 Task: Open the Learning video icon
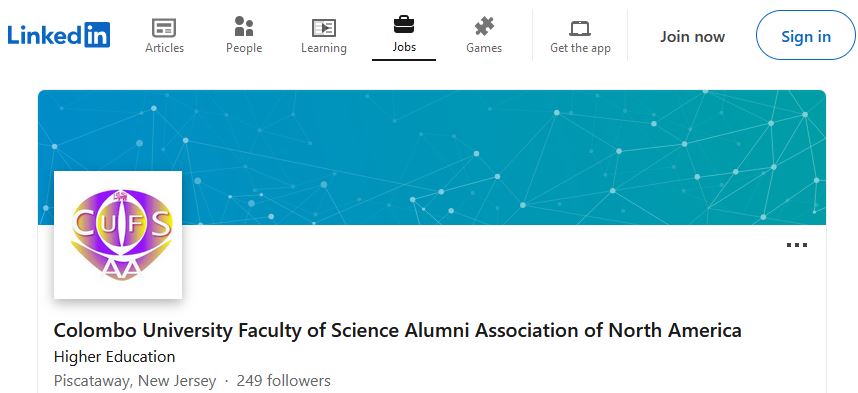point(324,28)
